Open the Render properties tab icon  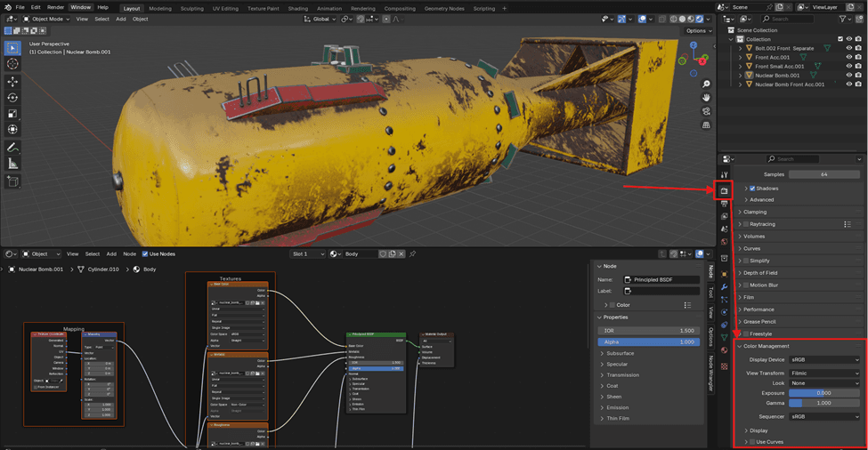click(724, 190)
